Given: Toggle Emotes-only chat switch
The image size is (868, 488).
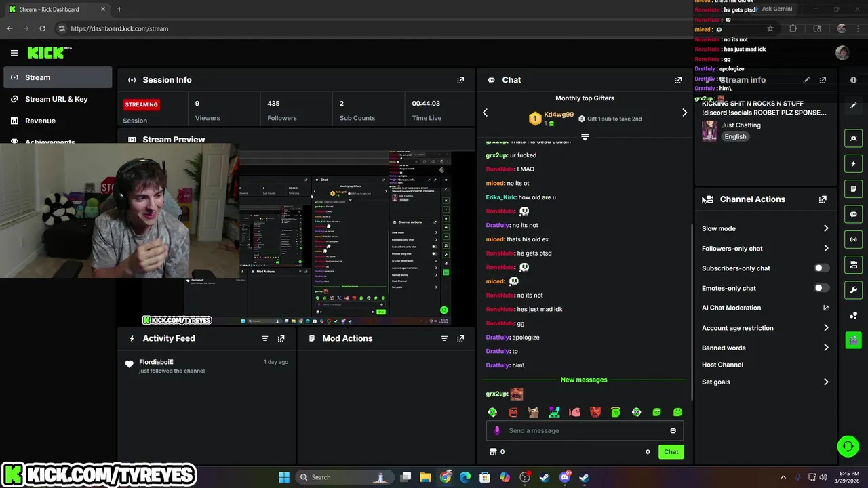Looking at the screenshot, I should tap(821, 288).
